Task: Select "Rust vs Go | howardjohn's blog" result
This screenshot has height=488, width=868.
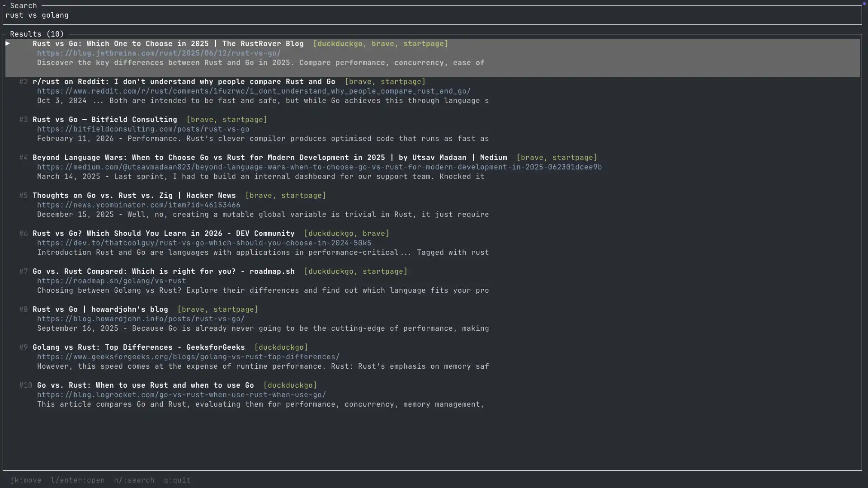Action: [x=100, y=310]
